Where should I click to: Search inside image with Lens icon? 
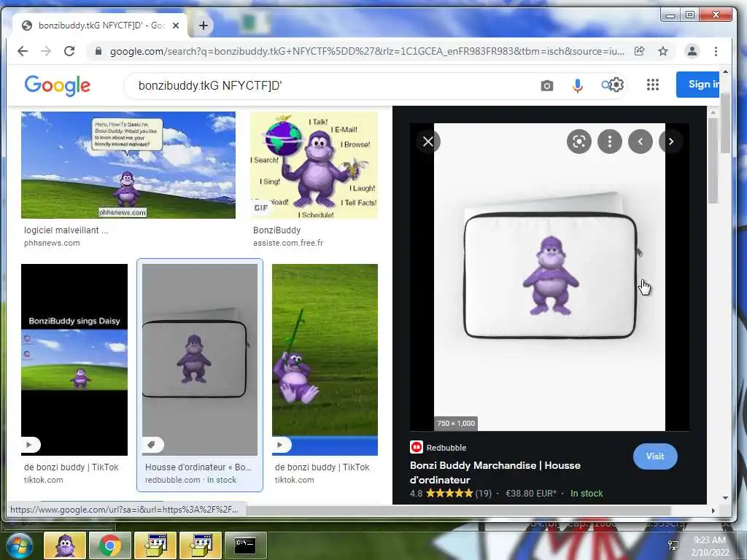pos(578,141)
